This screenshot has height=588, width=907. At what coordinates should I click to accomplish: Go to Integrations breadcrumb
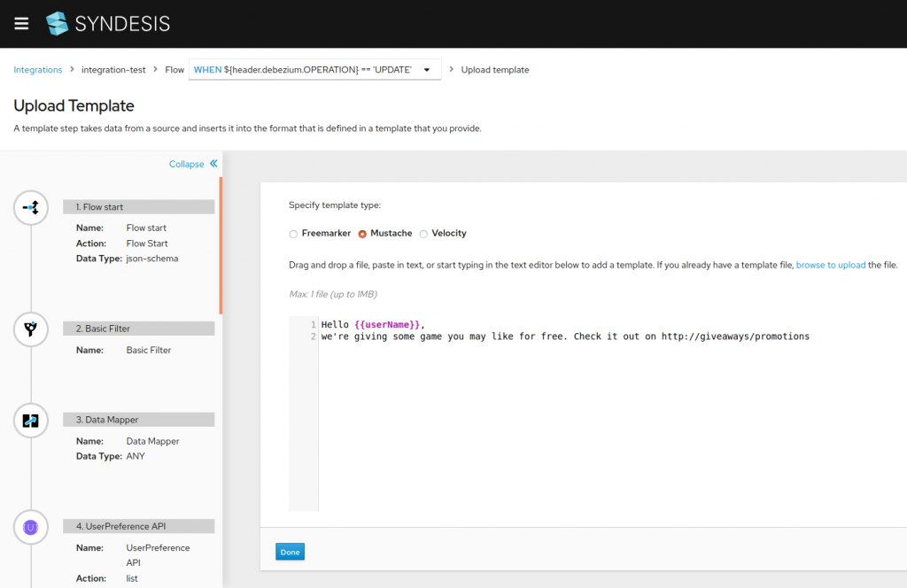pos(38,70)
